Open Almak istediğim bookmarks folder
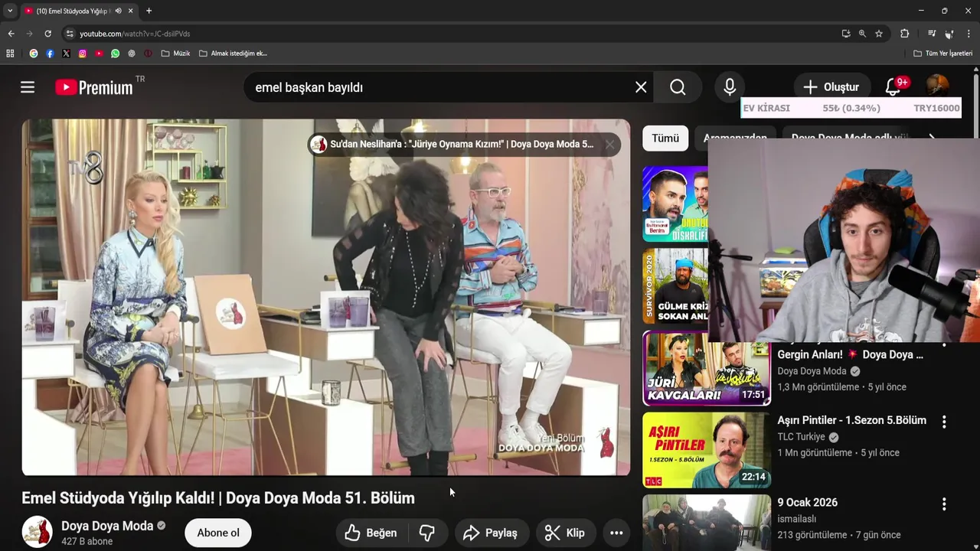This screenshot has height=551, width=980. [233, 54]
